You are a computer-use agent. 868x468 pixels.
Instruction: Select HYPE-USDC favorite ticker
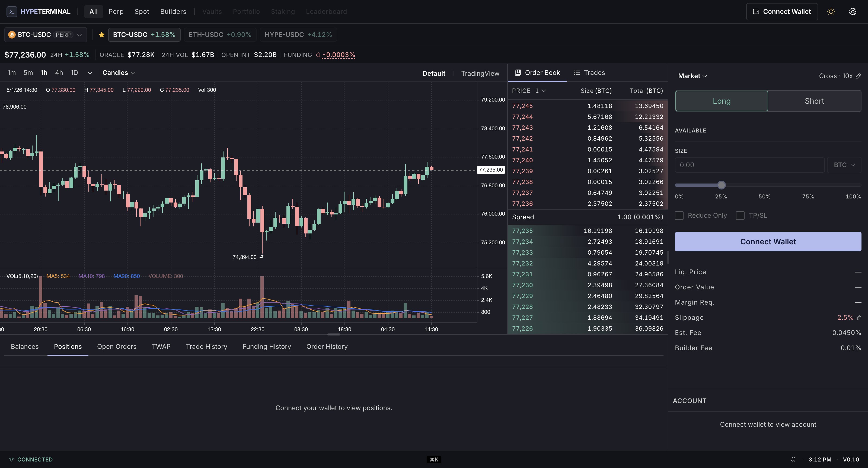[x=298, y=35]
